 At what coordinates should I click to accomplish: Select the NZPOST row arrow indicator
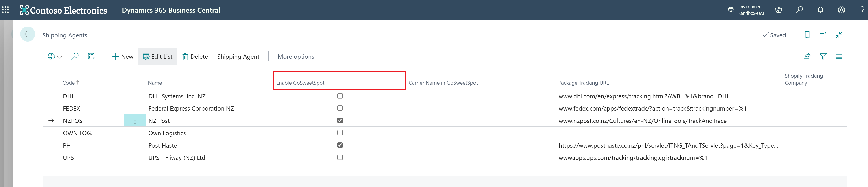click(x=51, y=121)
